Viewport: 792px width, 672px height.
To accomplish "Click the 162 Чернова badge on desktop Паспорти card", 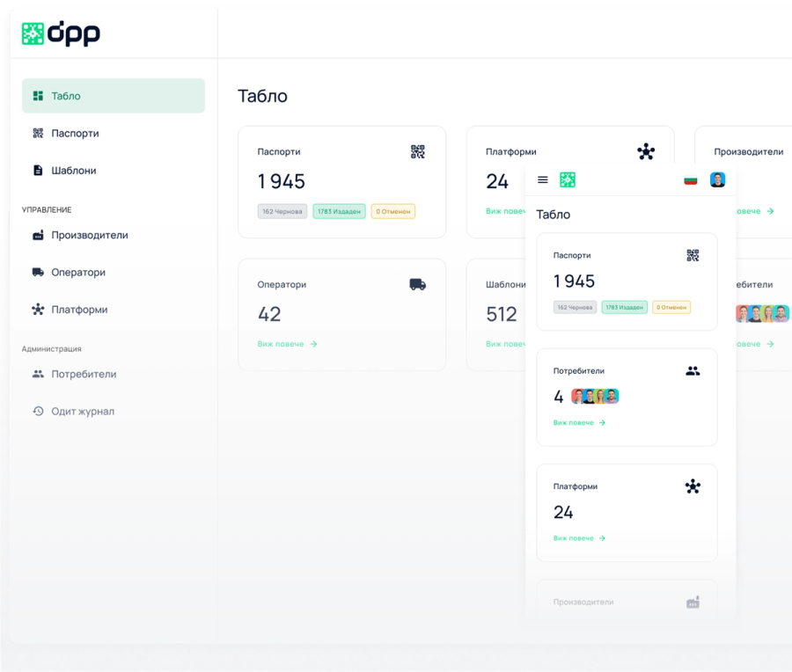I will [282, 212].
